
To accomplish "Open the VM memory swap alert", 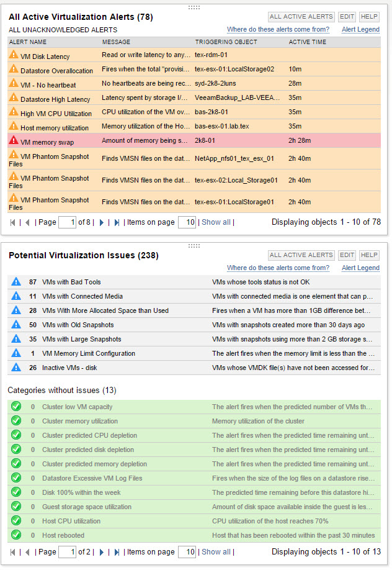I will click(x=47, y=143).
